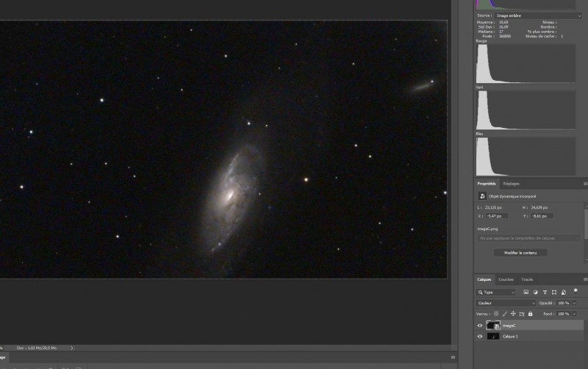588x369 pixels.
Task: Lock image pixels brush icon
Action: pyautogui.click(x=505, y=314)
